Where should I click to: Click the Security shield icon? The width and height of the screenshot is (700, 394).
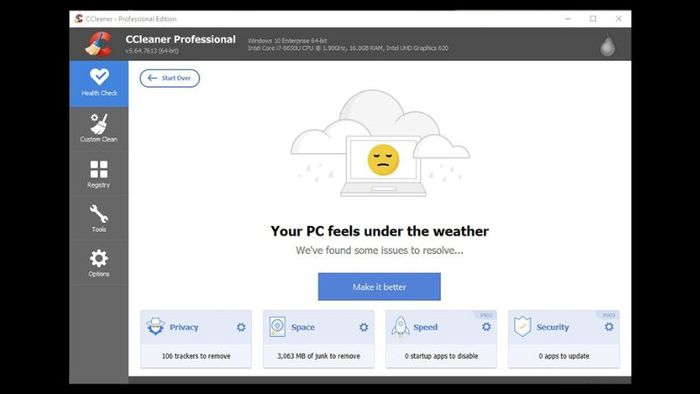tap(522, 326)
